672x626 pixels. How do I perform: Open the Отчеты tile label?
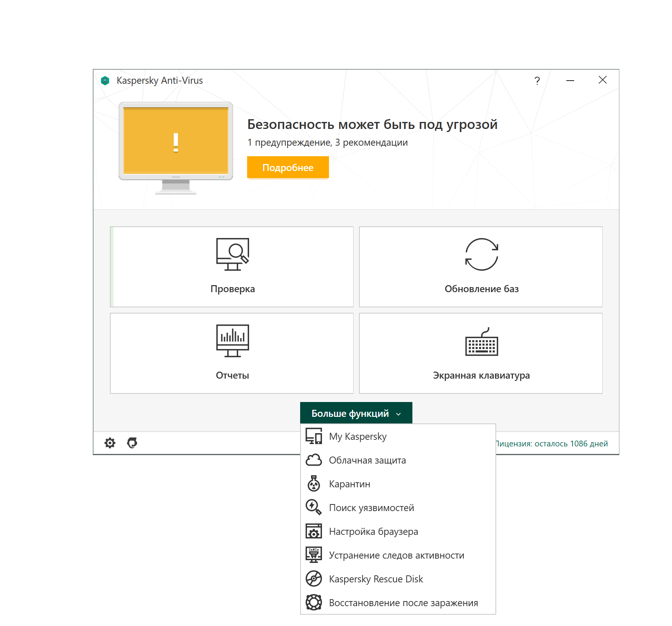click(x=233, y=376)
